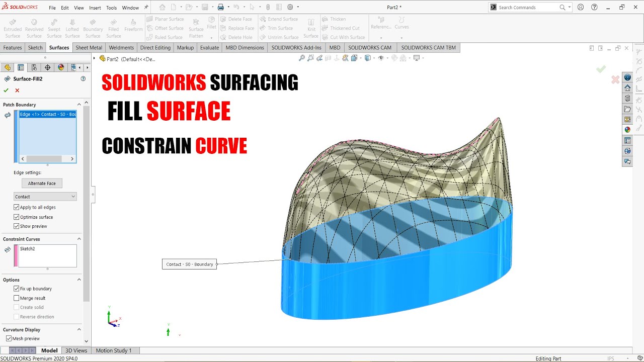Toggle Show preview checkbox

(x=17, y=226)
